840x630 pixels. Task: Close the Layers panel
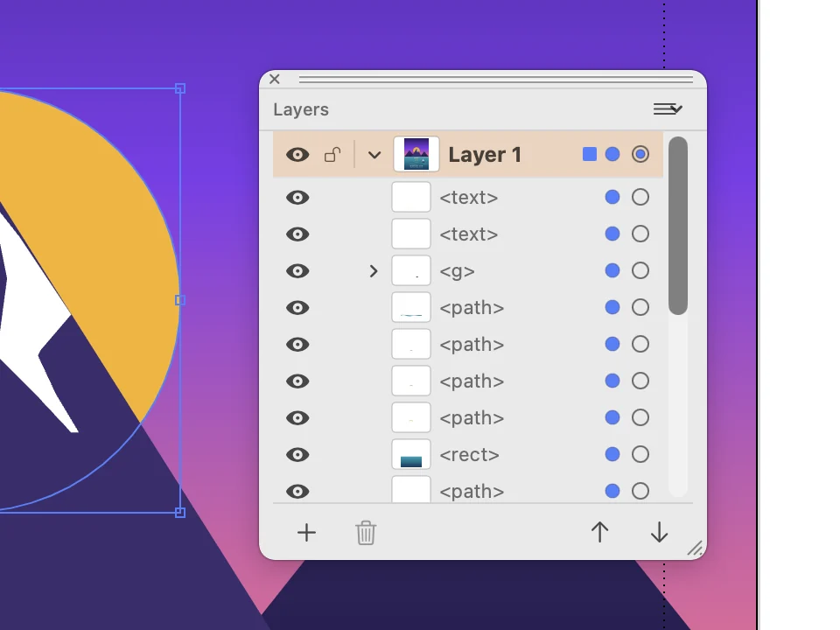(275, 80)
